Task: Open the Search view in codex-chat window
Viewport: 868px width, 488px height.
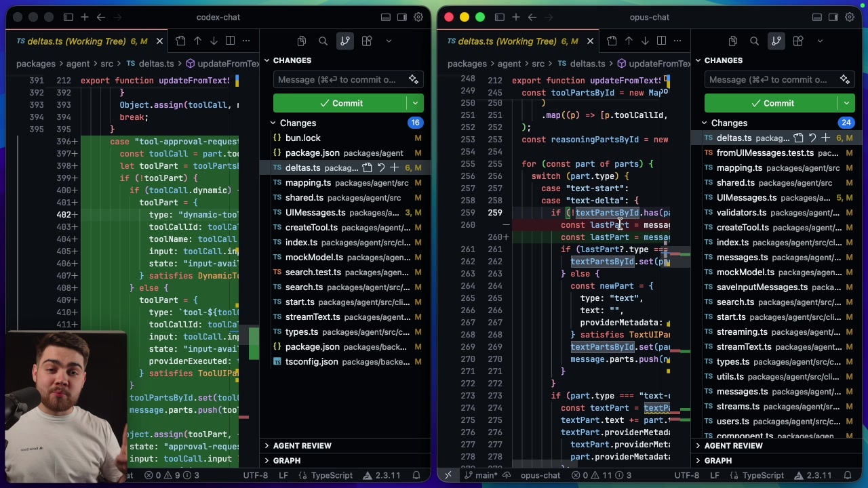Action: tap(323, 41)
